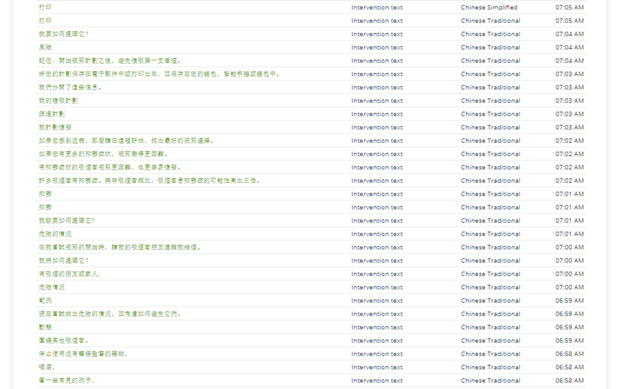The width and height of the screenshot is (624, 389).
Task: Select the 我的複吸計劃 row link
Action: point(58,101)
